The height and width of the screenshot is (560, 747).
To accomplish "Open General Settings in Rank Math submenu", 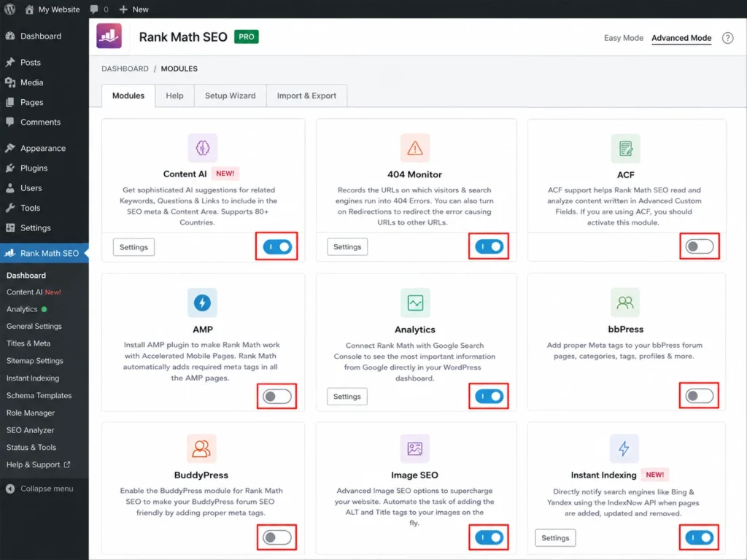I will [34, 326].
